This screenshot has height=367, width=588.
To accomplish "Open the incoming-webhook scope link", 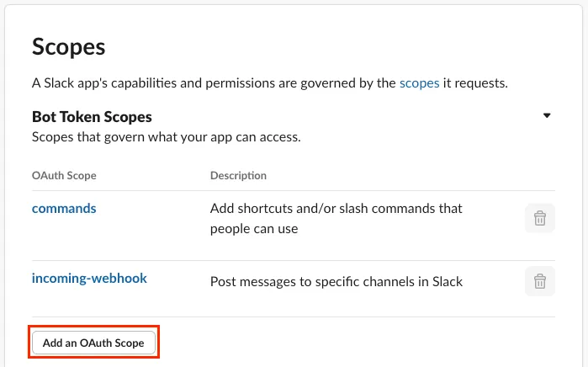I will point(89,277).
